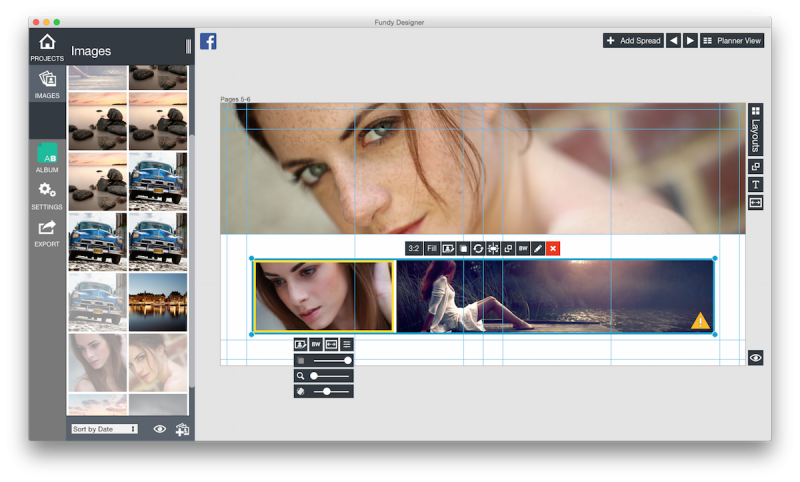Open the 3:2 aspect ratio option
This screenshot has height=482, width=800.
click(x=413, y=248)
